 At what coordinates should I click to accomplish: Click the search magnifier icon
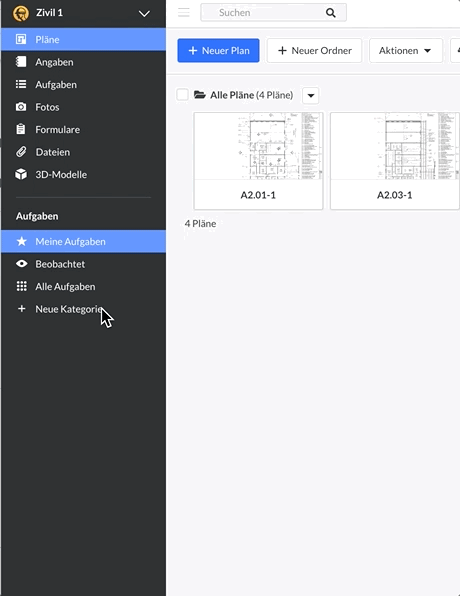tap(331, 13)
